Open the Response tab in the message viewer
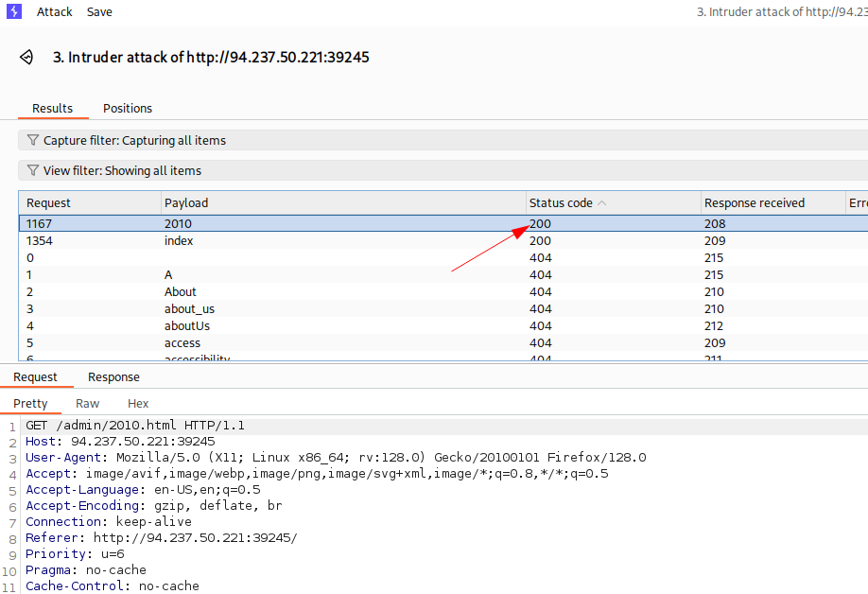The height and width of the screenshot is (594, 868). pyautogui.click(x=113, y=377)
